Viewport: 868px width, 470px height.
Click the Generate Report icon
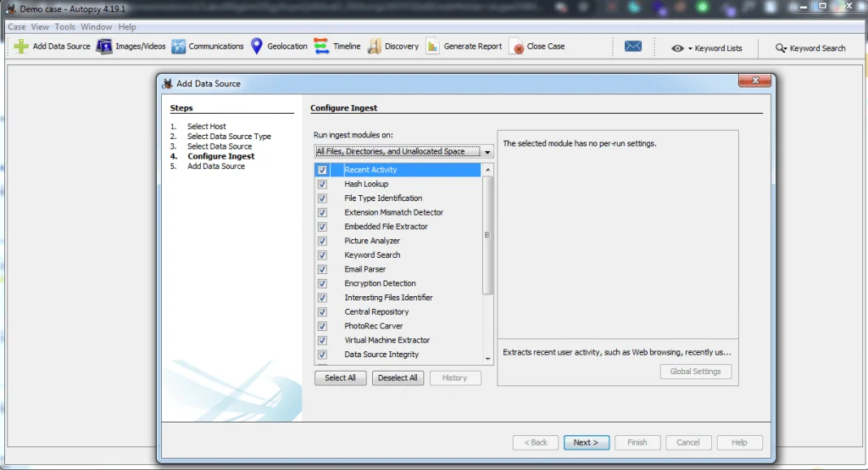point(432,46)
